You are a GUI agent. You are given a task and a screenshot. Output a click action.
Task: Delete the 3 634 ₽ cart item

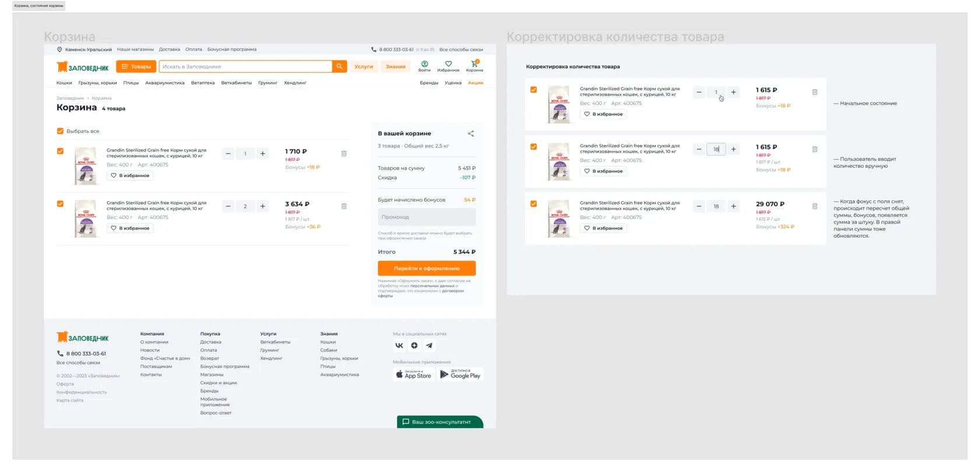[344, 206]
